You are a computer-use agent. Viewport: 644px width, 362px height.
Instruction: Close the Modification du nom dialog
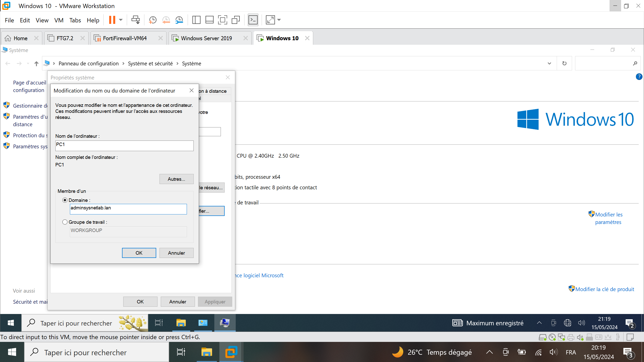[191, 90]
